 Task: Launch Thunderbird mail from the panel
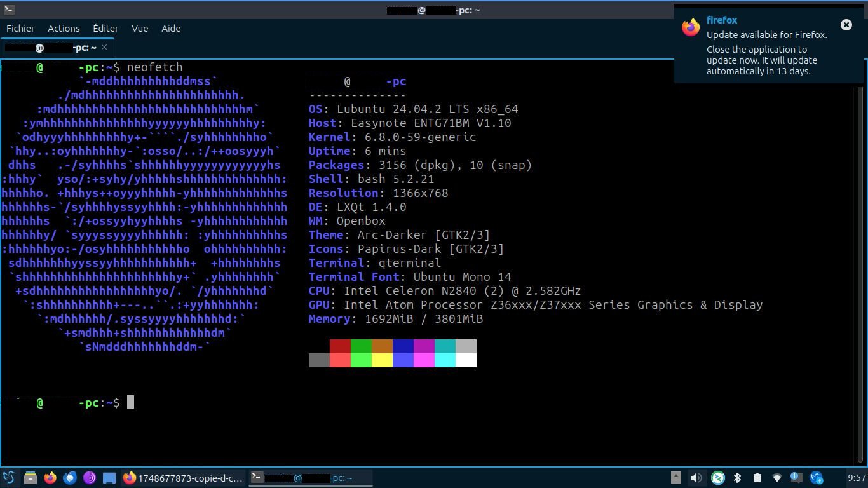(70, 478)
